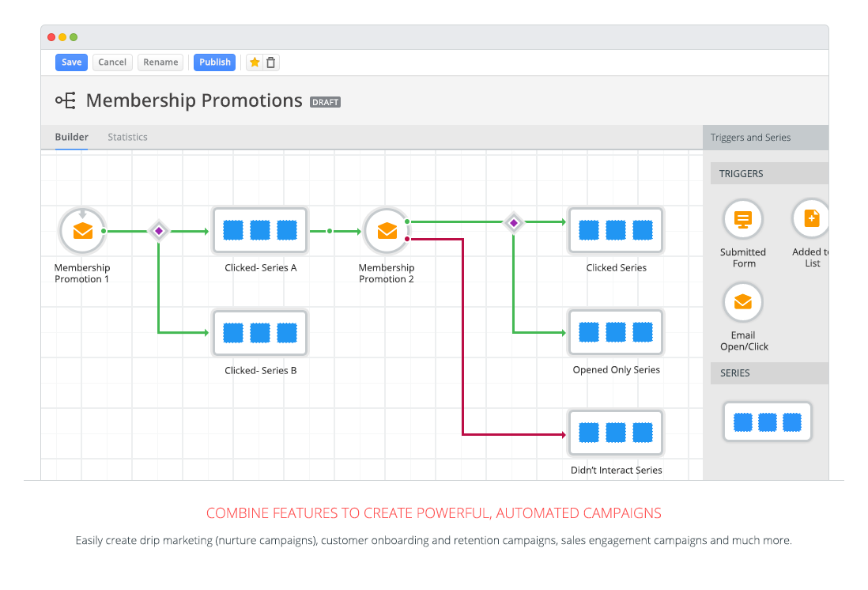
Task: Click the workflow icon beside the title
Action: [66, 100]
